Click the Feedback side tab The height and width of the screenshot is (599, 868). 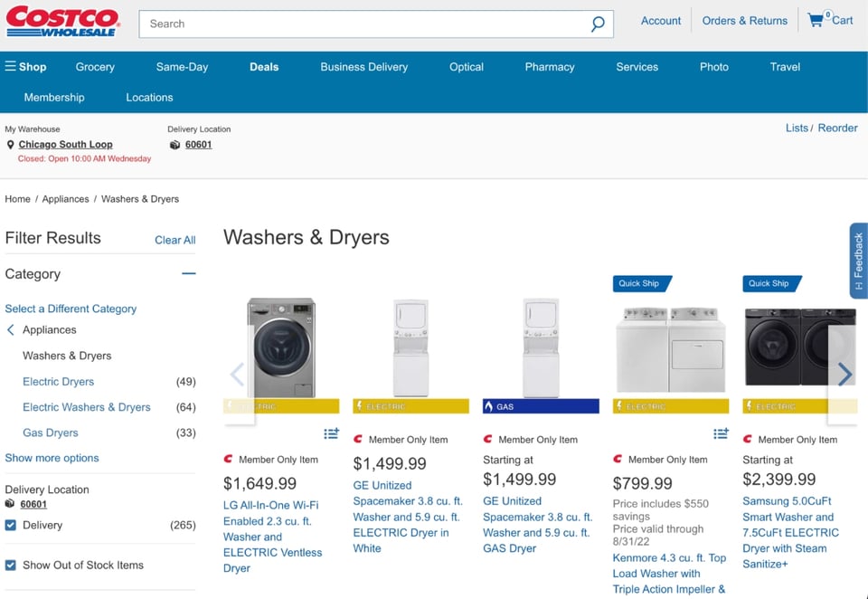click(x=859, y=261)
